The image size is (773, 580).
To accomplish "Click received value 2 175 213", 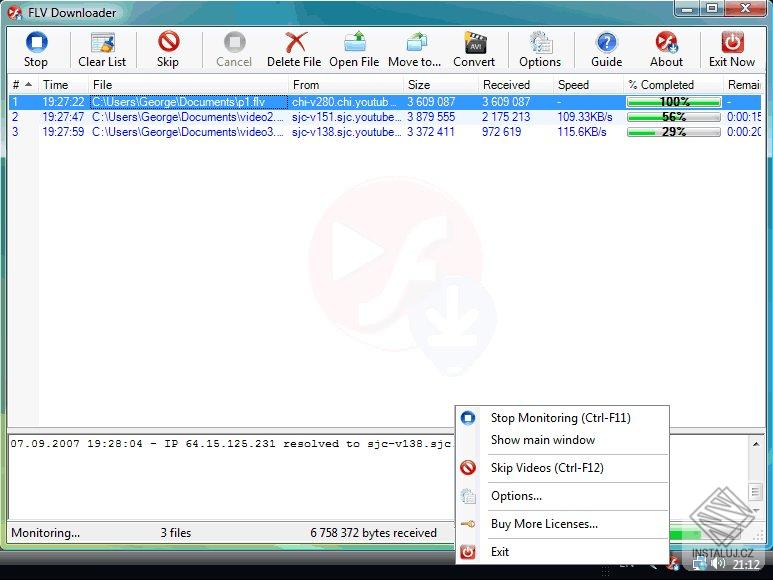I will pos(506,117).
